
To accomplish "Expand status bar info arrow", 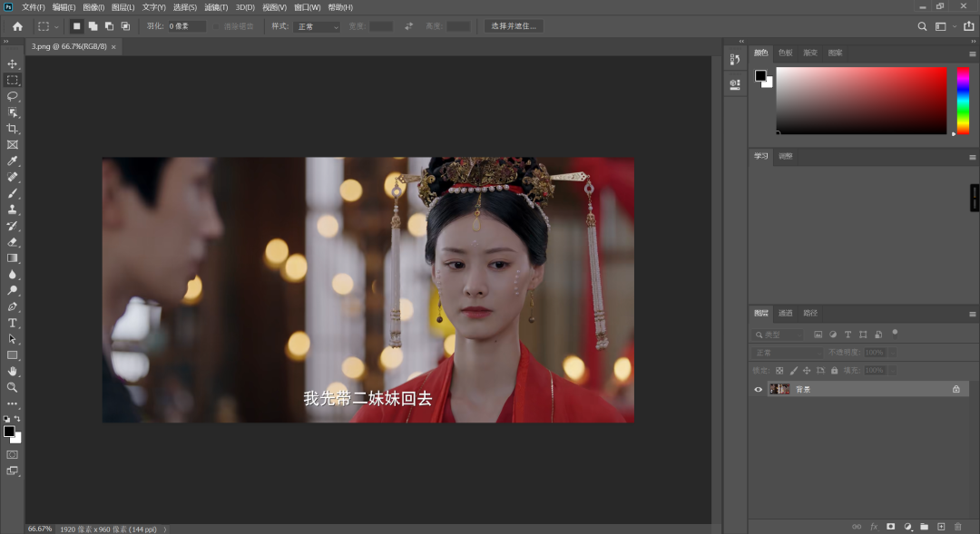I will 165,529.
